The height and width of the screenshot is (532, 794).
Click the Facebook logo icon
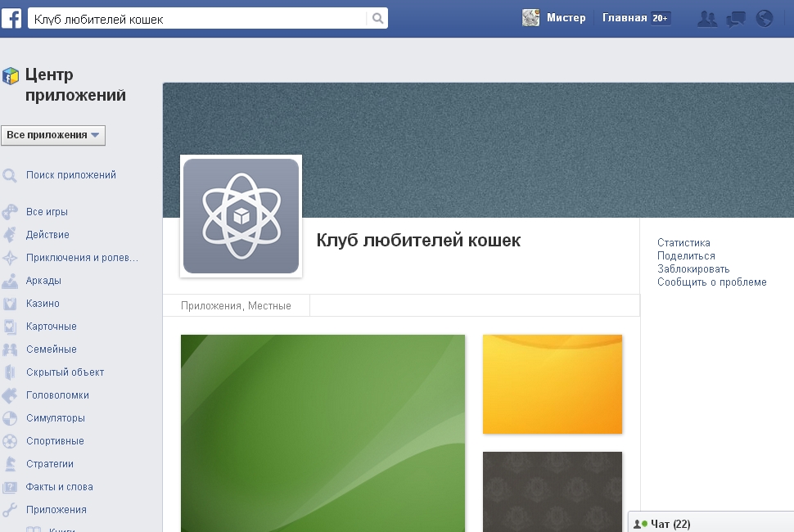pyautogui.click(x=11, y=19)
